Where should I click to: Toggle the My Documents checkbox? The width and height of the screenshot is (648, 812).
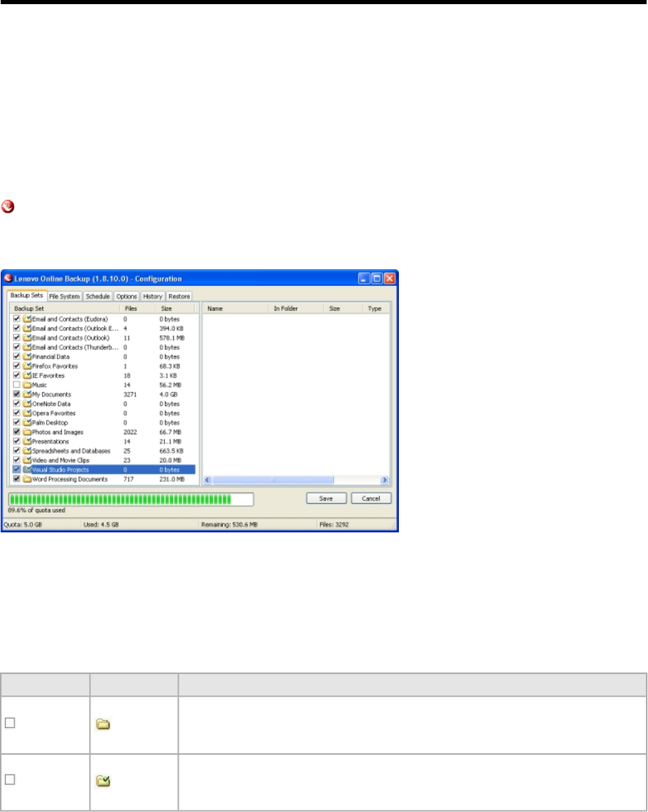click(x=17, y=394)
